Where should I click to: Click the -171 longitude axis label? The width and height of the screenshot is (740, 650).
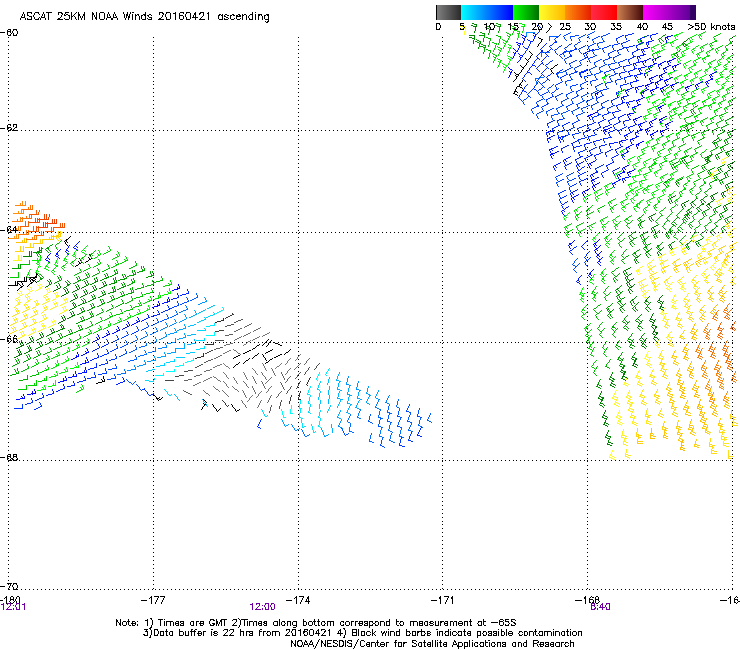[x=443, y=600]
